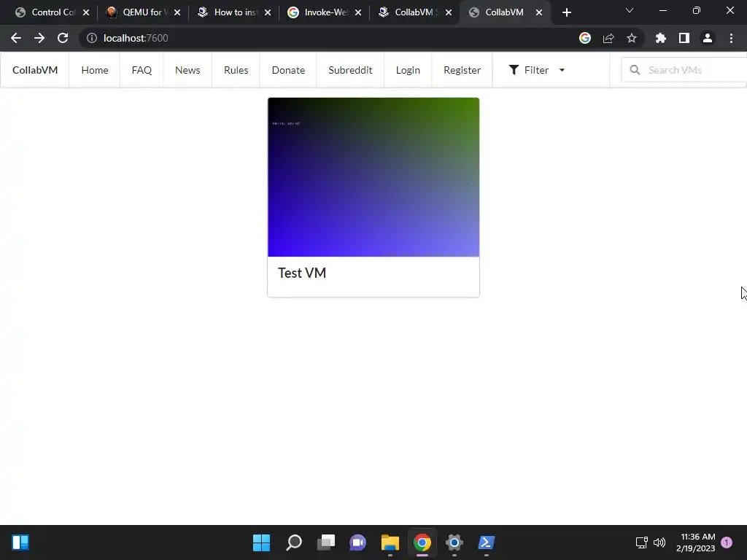Screen dimensions: 747x560
Task: Close the How to ins tab
Action: pyautogui.click(x=268, y=12)
